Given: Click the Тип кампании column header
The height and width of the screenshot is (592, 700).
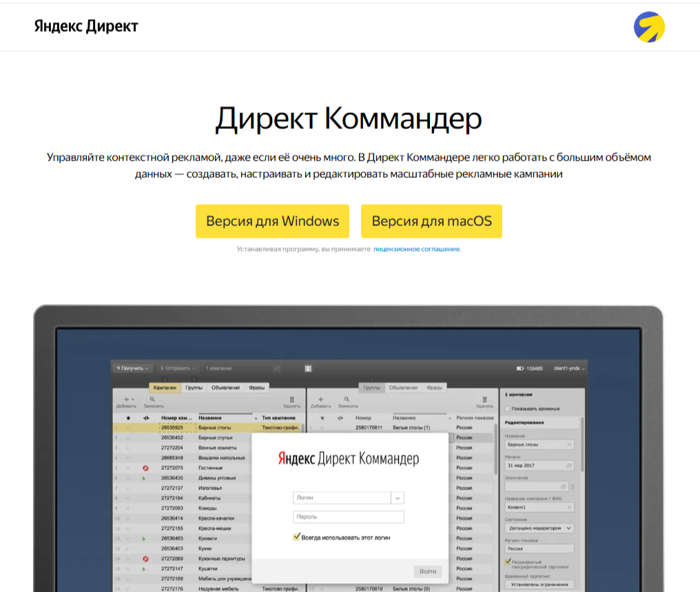Looking at the screenshot, I should point(278,418).
